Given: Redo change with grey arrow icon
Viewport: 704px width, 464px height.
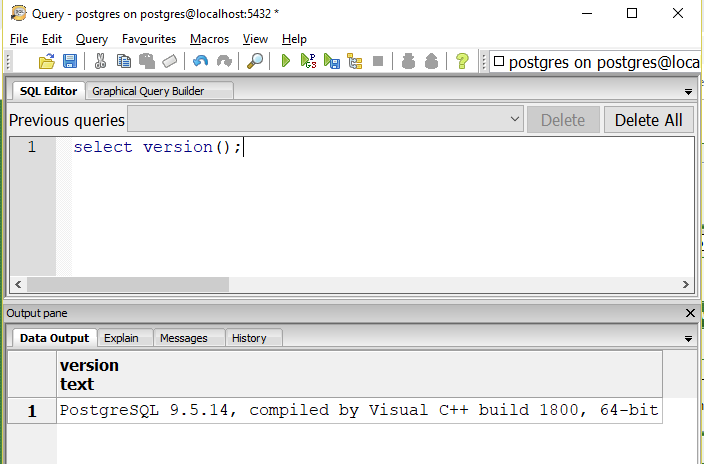Looking at the screenshot, I should (224, 61).
